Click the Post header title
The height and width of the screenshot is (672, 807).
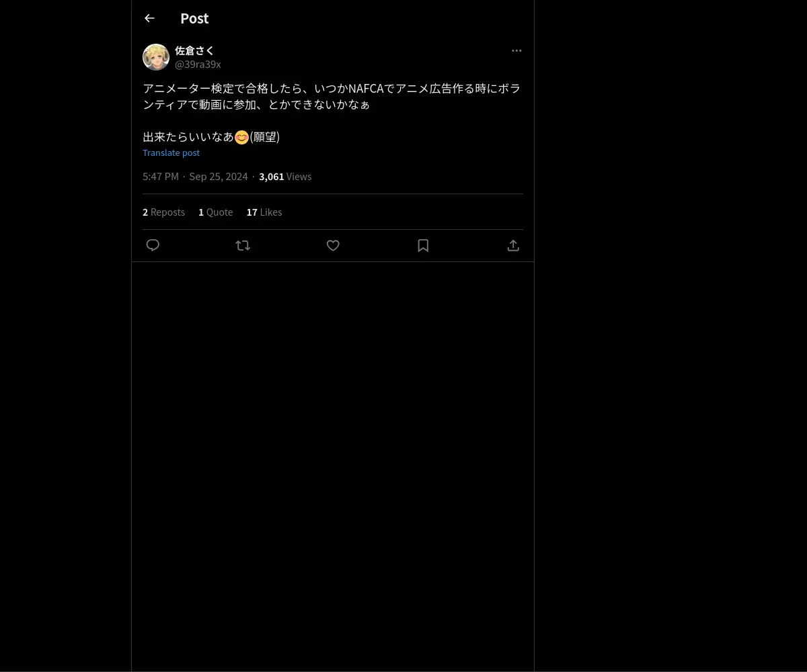click(x=194, y=18)
